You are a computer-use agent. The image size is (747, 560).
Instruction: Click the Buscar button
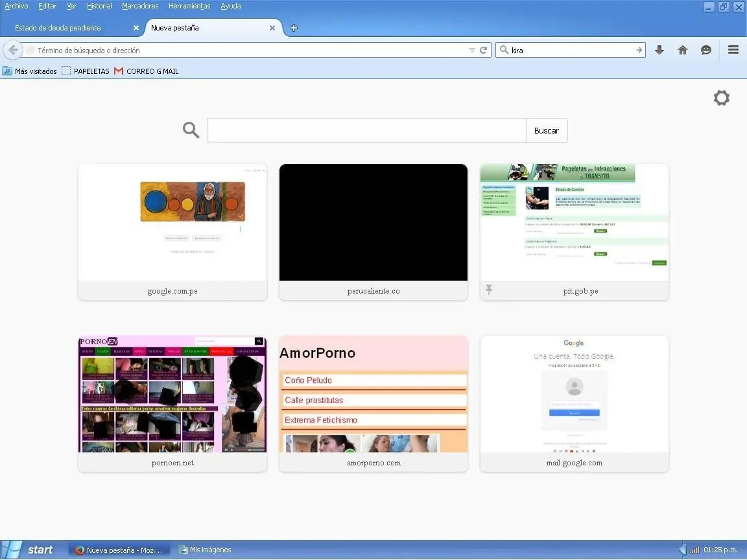pos(547,130)
